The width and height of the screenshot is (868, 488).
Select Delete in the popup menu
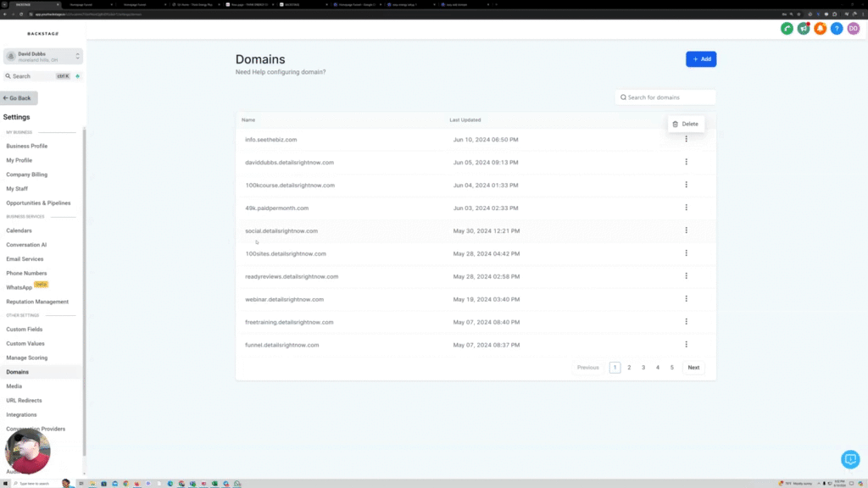[685, 124]
